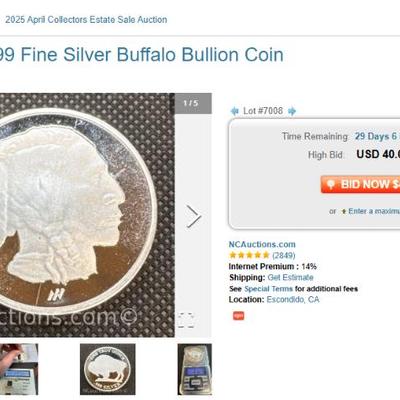Click the small red badge icon below Location
Viewport: 400px width, 400px height.
(x=238, y=316)
